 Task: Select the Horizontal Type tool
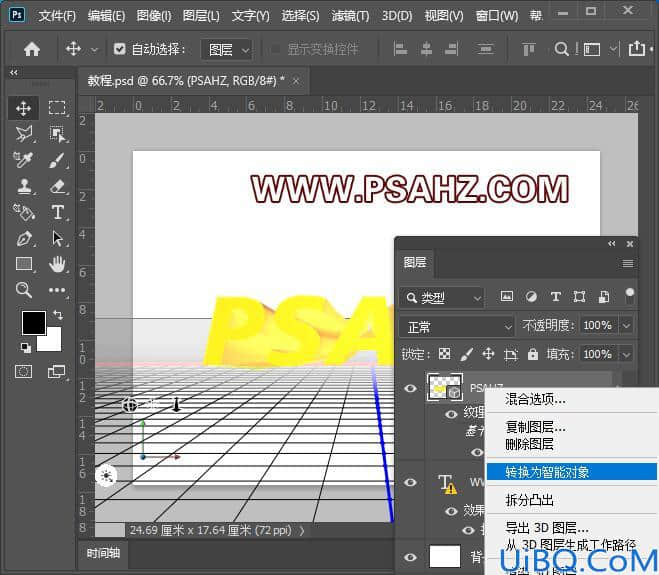point(58,212)
